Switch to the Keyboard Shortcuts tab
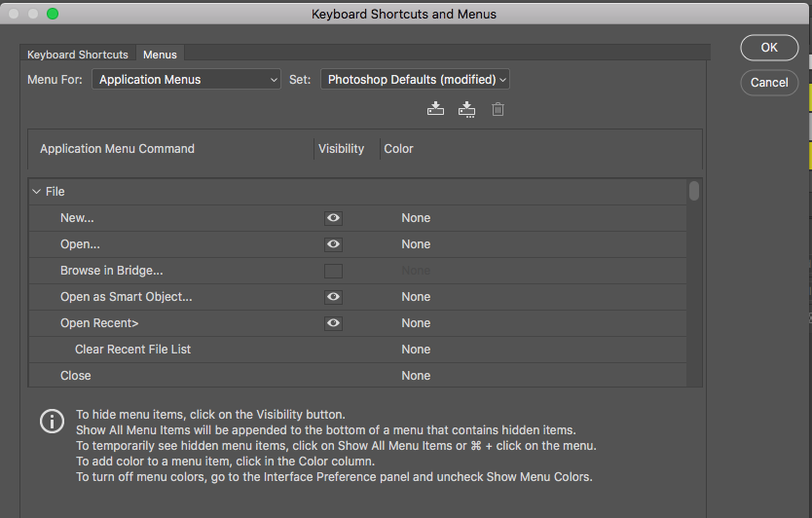Screen dimensions: 812x518 tap(78, 55)
